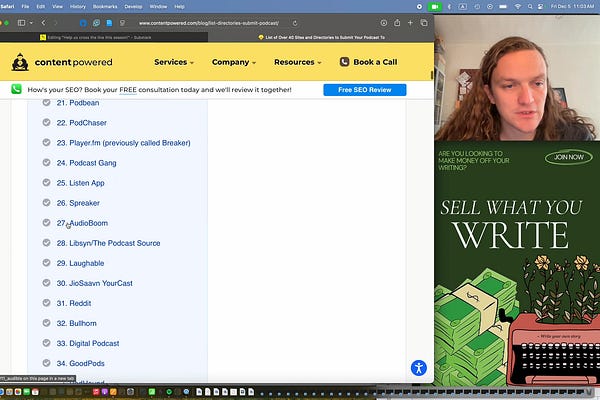Click the JOIN NOW button in overlay
This screenshot has height=400, width=600.
click(569, 157)
